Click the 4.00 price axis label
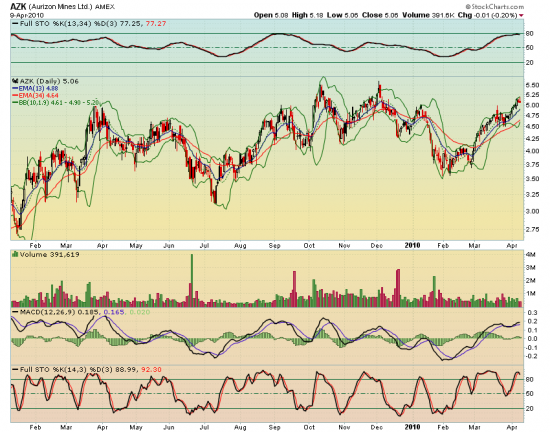 pyautogui.click(x=532, y=151)
